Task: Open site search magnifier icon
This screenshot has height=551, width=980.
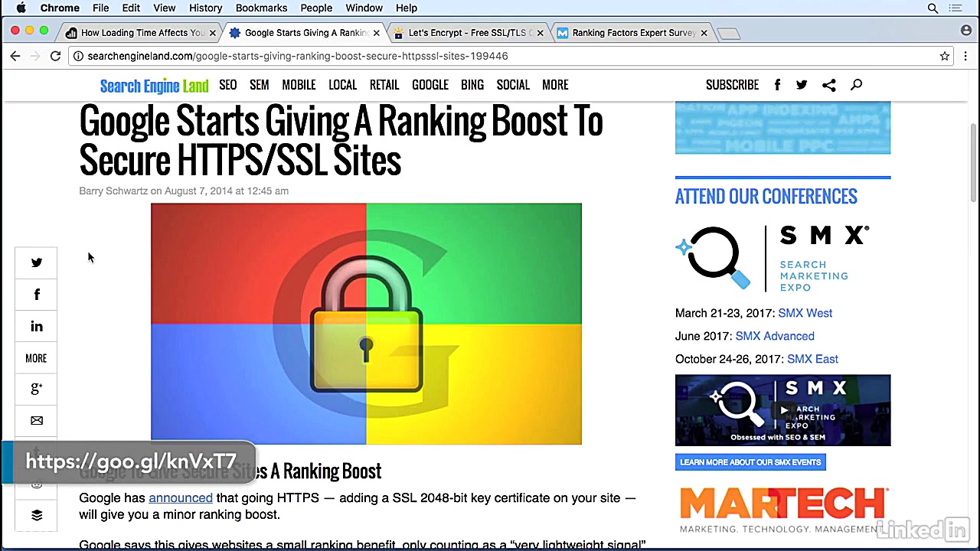Action: 856,85
